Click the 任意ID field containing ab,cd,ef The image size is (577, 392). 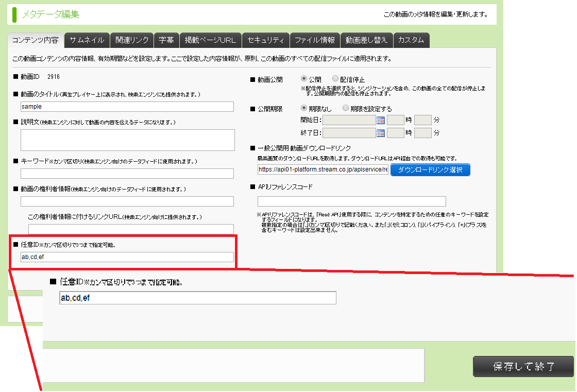click(x=127, y=257)
